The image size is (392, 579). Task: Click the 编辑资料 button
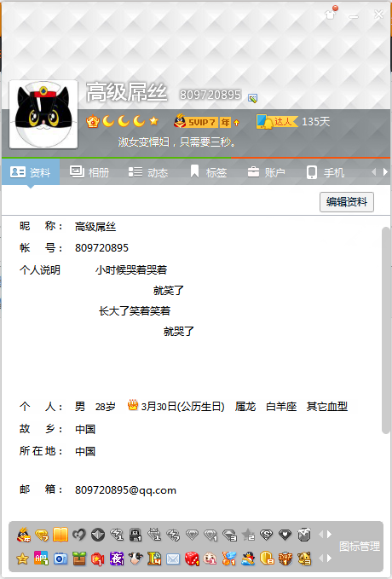tap(347, 202)
